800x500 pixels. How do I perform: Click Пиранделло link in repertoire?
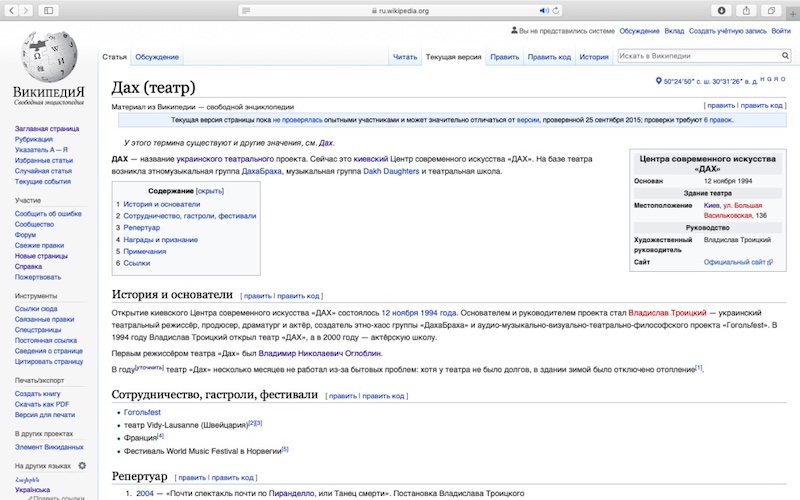point(291,493)
